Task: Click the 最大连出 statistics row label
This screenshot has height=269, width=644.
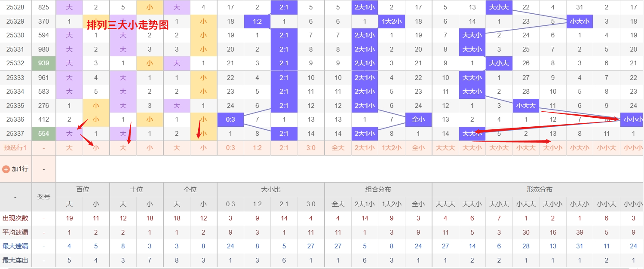Action: pos(15,260)
